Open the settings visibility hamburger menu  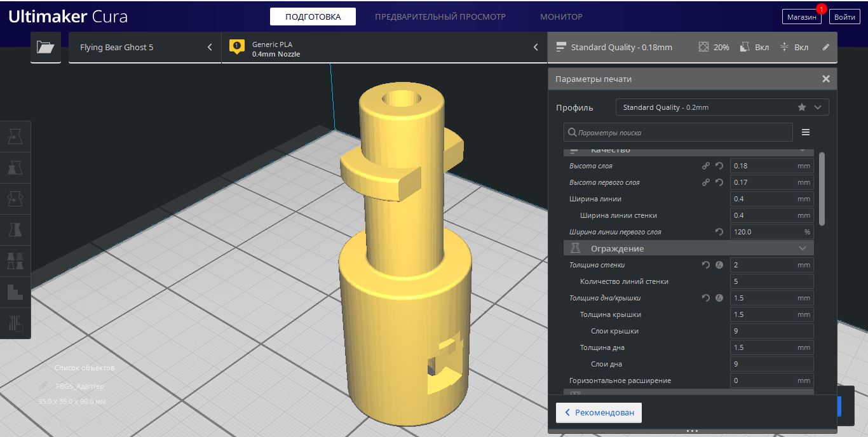click(x=806, y=132)
